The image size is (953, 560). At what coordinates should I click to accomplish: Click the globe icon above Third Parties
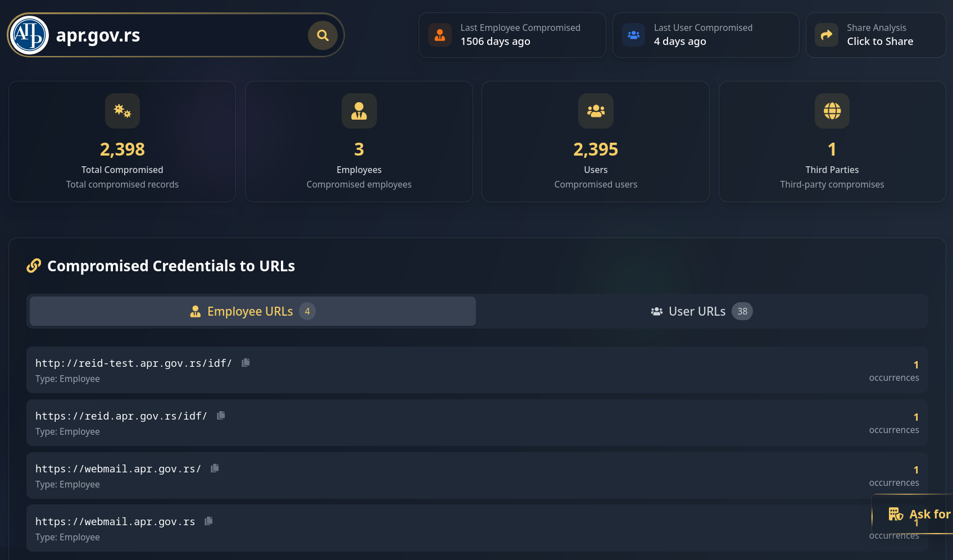(832, 111)
